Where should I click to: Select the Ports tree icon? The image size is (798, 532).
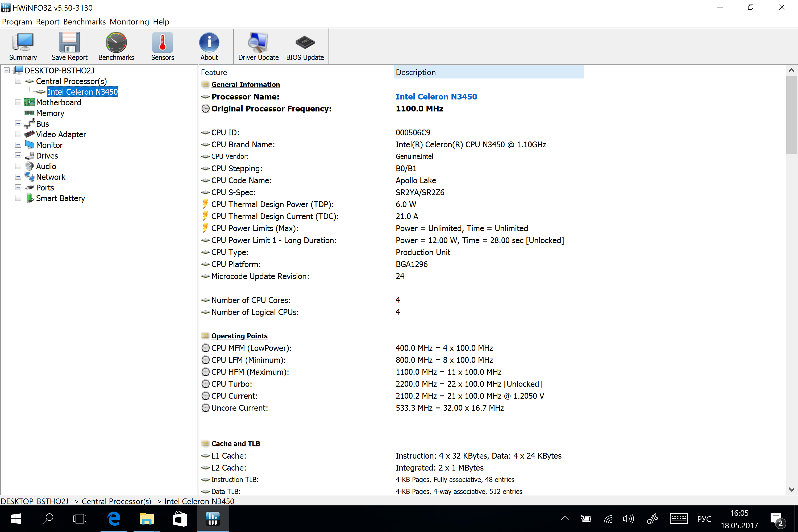[x=30, y=187]
